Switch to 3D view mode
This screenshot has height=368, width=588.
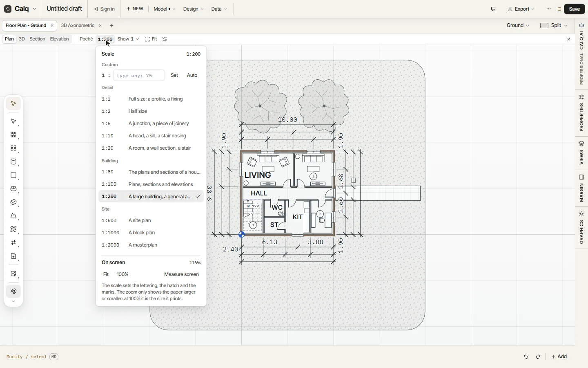(22, 39)
